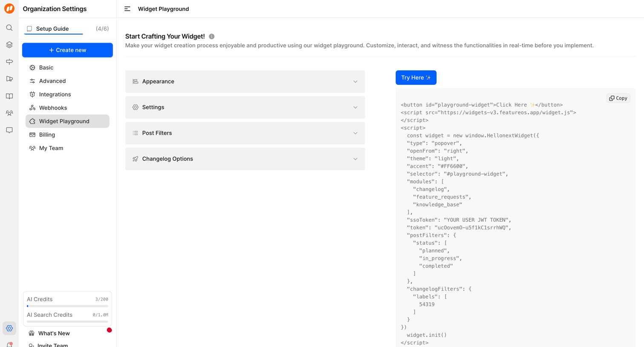Select Widget Playground in the sidebar
The height and width of the screenshot is (347, 644).
pos(67,121)
